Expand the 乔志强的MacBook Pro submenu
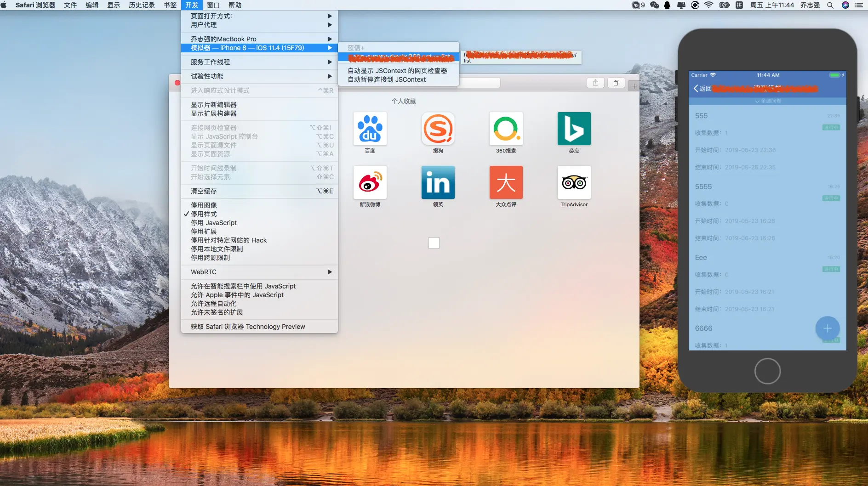 tap(259, 39)
